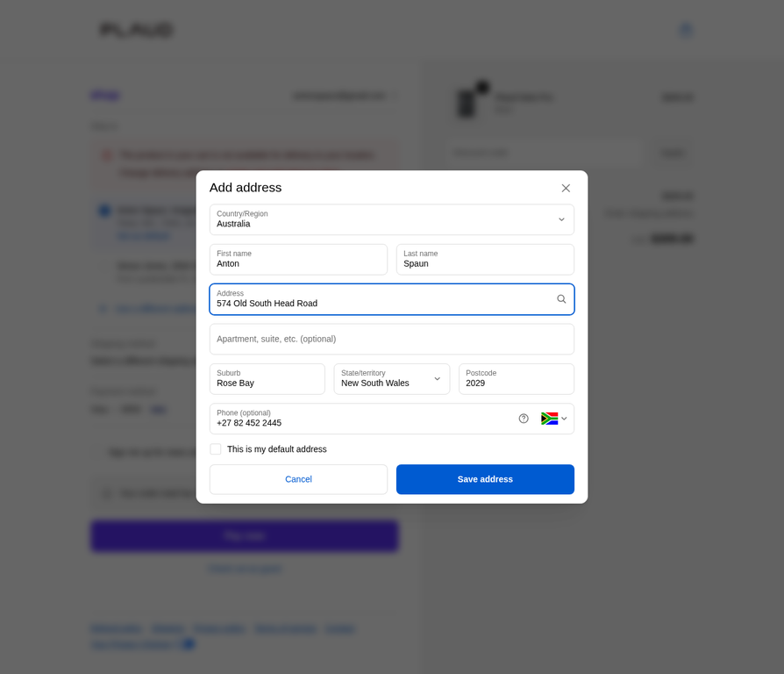Click the Cancel button

tap(298, 479)
